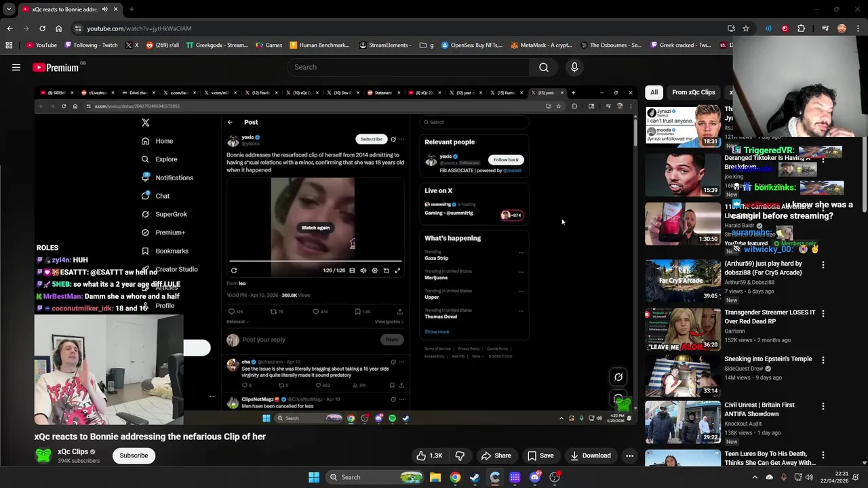The height and width of the screenshot is (488, 868).
Task: Open options for Sneaking into Epstein's Temple
Action: click(823, 361)
